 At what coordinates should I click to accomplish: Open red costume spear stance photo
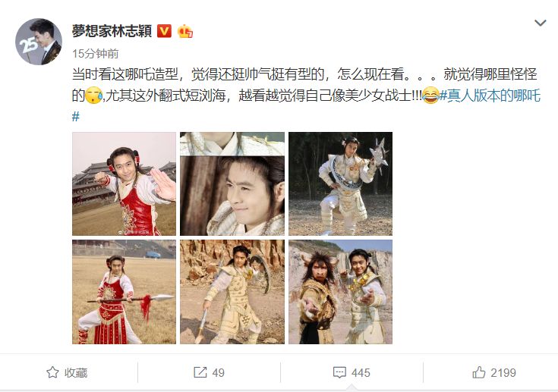(124, 292)
